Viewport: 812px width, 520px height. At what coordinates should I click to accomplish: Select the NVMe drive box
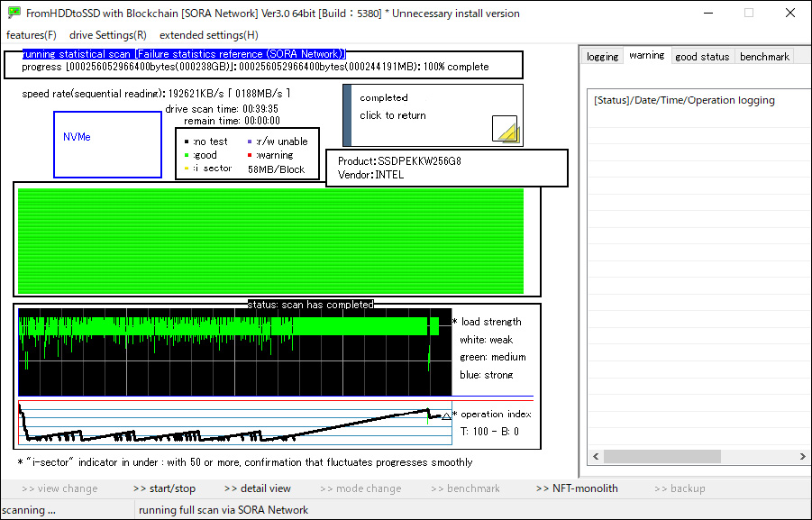(x=108, y=144)
